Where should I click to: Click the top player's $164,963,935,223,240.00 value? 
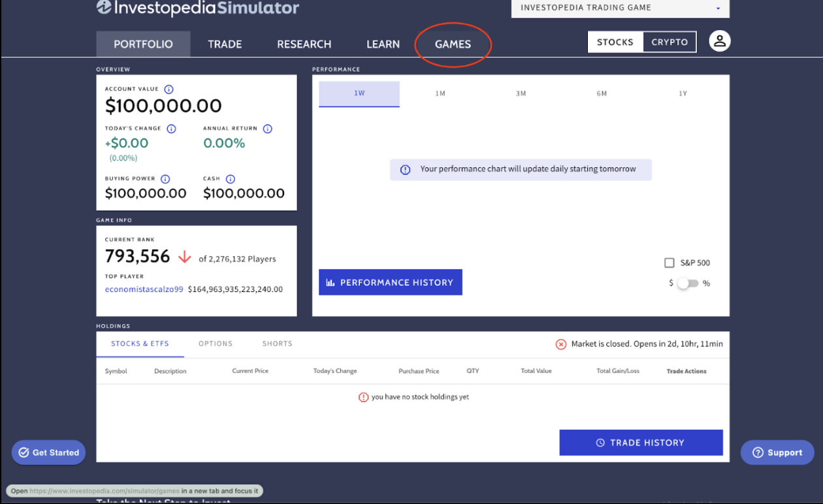(235, 289)
